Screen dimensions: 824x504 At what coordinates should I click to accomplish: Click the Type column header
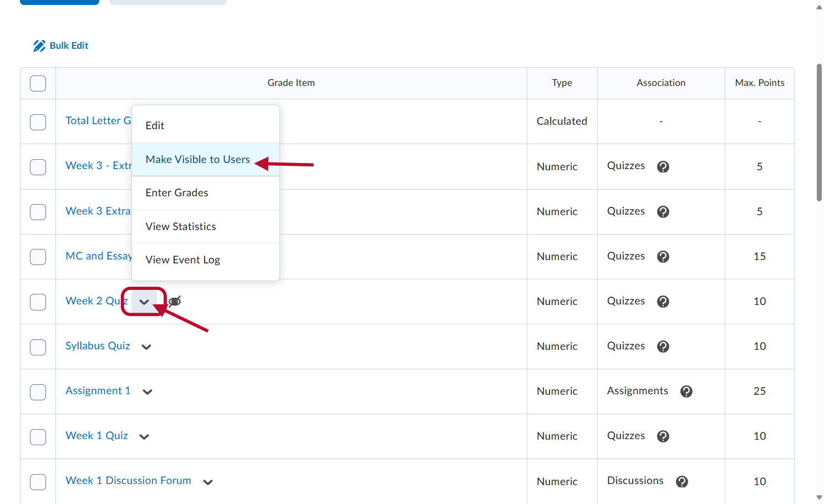click(x=562, y=83)
